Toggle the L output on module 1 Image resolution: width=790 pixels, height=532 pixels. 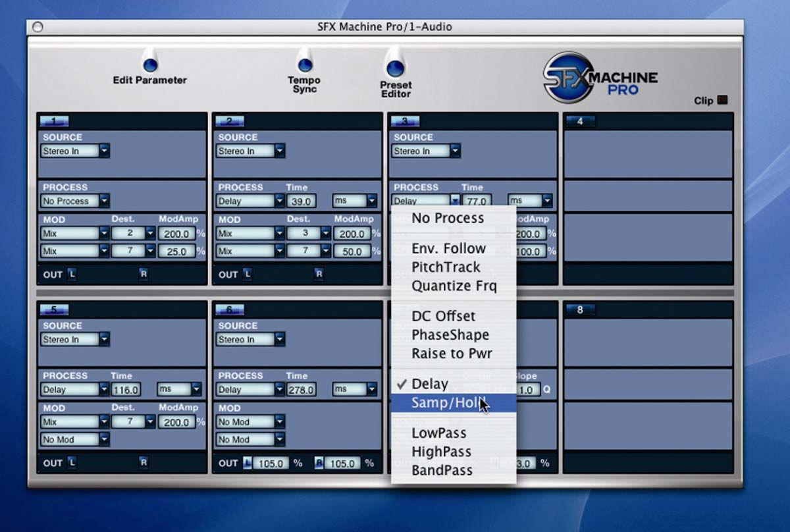pyautogui.click(x=72, y=275)
